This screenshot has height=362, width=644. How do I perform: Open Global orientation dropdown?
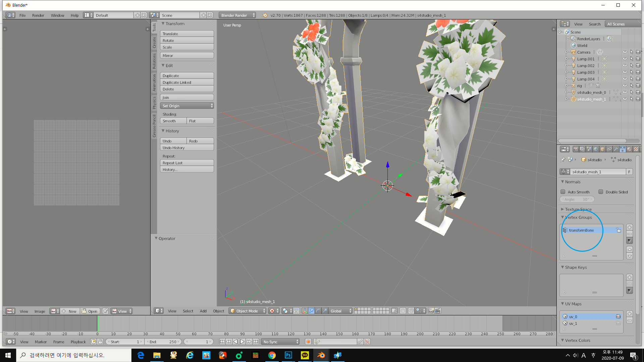point(340,311)
